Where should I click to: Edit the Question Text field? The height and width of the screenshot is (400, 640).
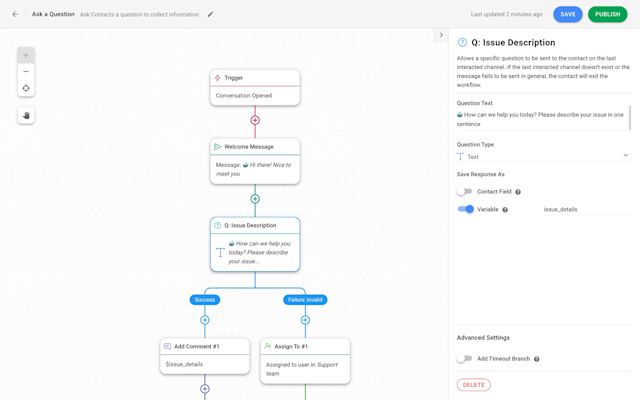click(542, 119)
